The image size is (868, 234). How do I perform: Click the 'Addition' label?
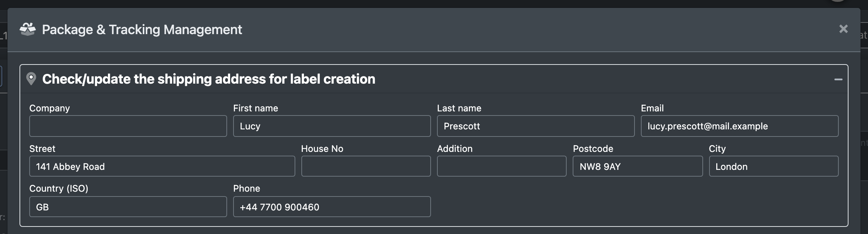(x=455, y=148)
